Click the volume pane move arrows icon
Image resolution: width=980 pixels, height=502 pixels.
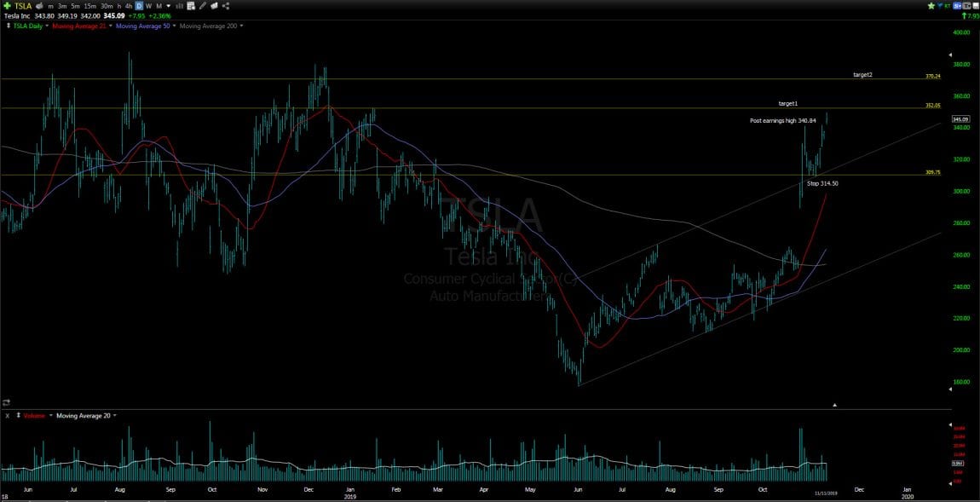(18, 415)
